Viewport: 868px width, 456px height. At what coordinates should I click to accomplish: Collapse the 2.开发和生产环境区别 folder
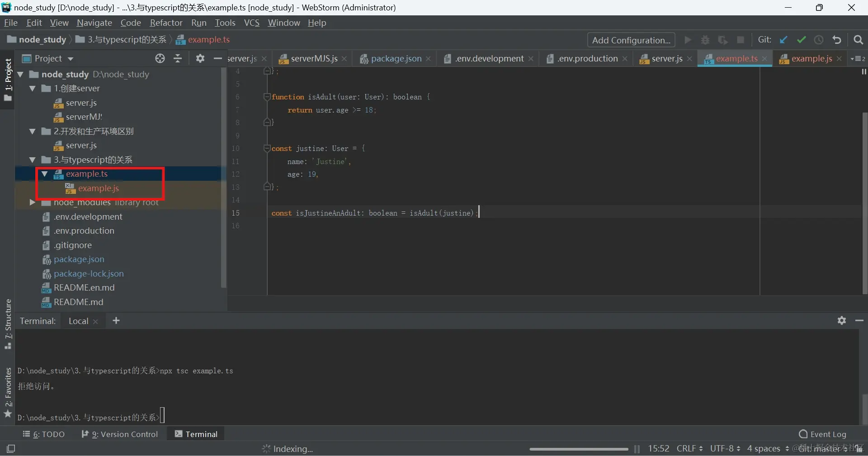[33, 132]
